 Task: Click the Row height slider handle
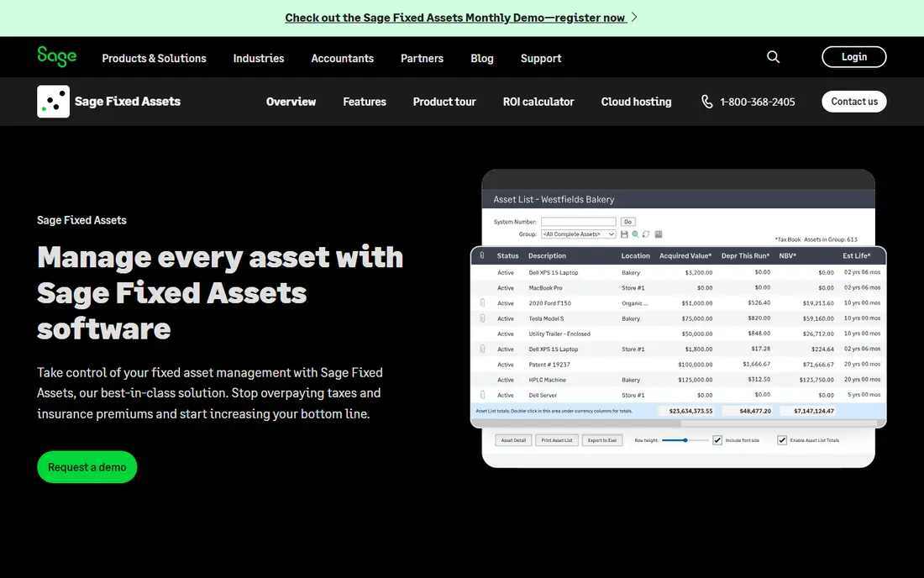(685, 440)
